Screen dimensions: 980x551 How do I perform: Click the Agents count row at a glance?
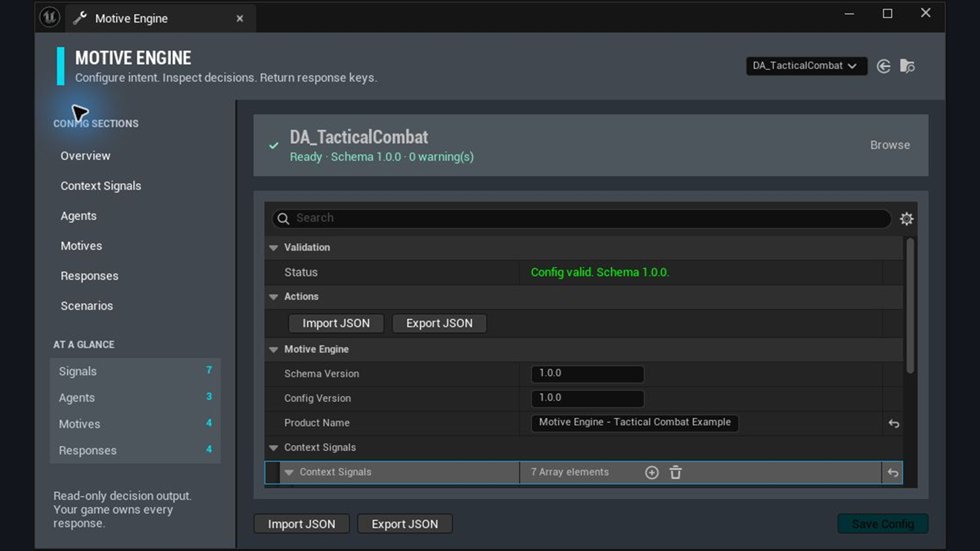pyautogui.click(x=135, y=397)
